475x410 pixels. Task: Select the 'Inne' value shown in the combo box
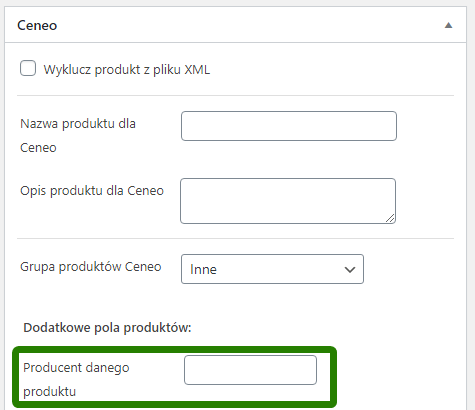[x=203, y=269]
